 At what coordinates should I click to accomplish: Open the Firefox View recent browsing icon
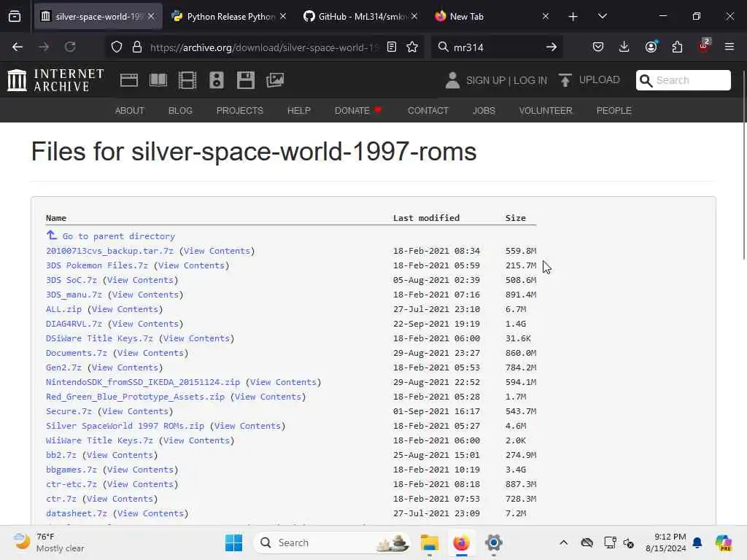tap(15, 17)
